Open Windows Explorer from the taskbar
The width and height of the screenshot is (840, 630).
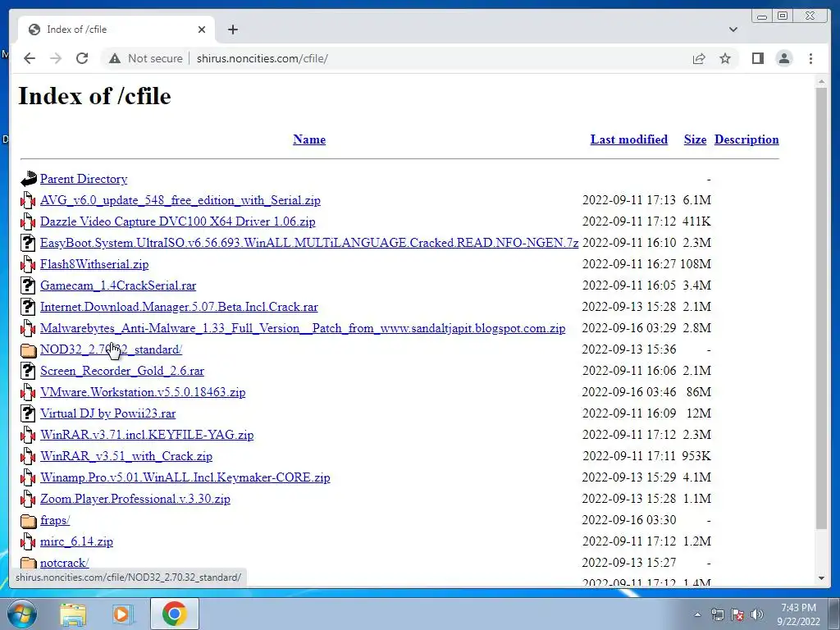(73, 614)
